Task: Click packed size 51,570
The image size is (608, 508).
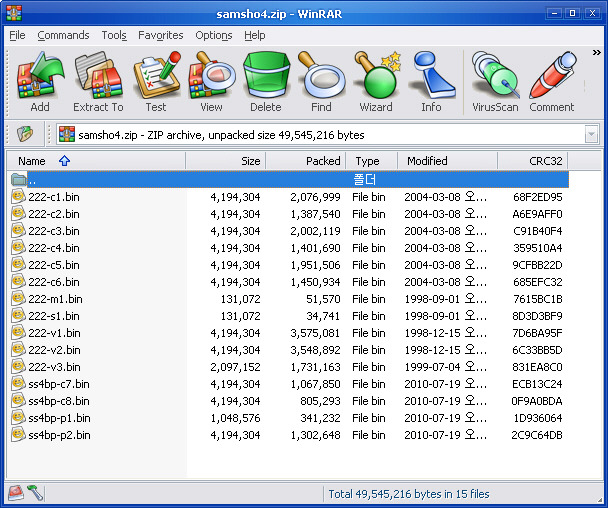Action: pos(323,299)
